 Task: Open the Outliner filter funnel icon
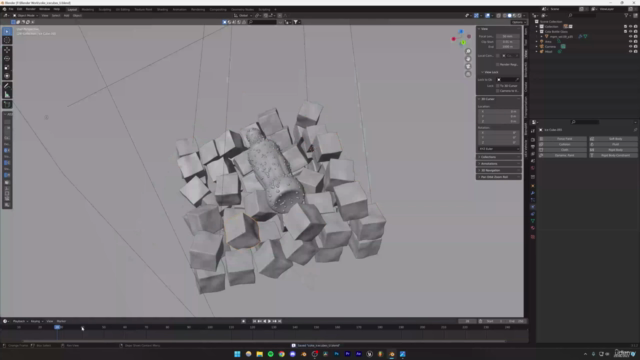click(x=626, y=16)
